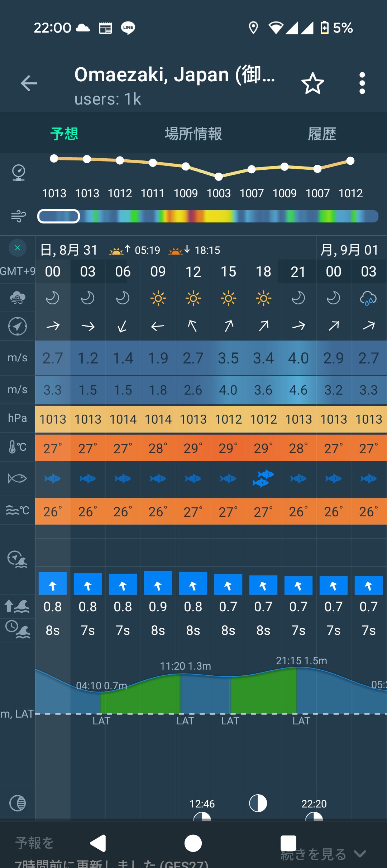Tap the air temperature thermometer icon
The height and width of the screenshot is (868, 387).
18,447
